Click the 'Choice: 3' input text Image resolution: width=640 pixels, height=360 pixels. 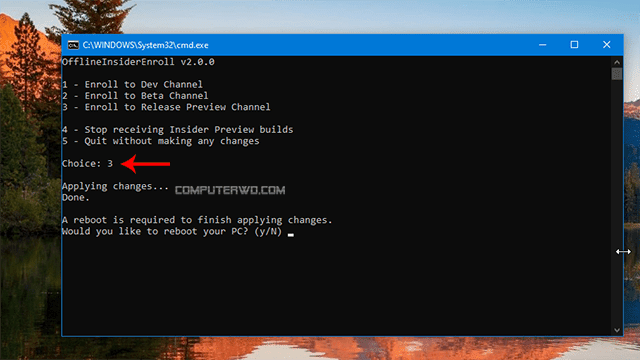[87, 164]
